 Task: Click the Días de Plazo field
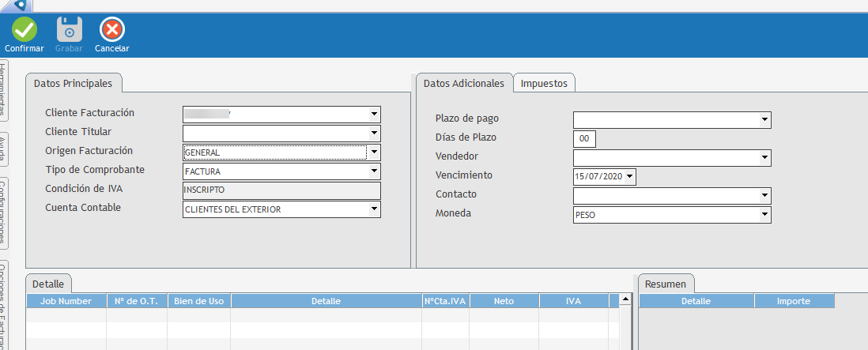[584, 139]
